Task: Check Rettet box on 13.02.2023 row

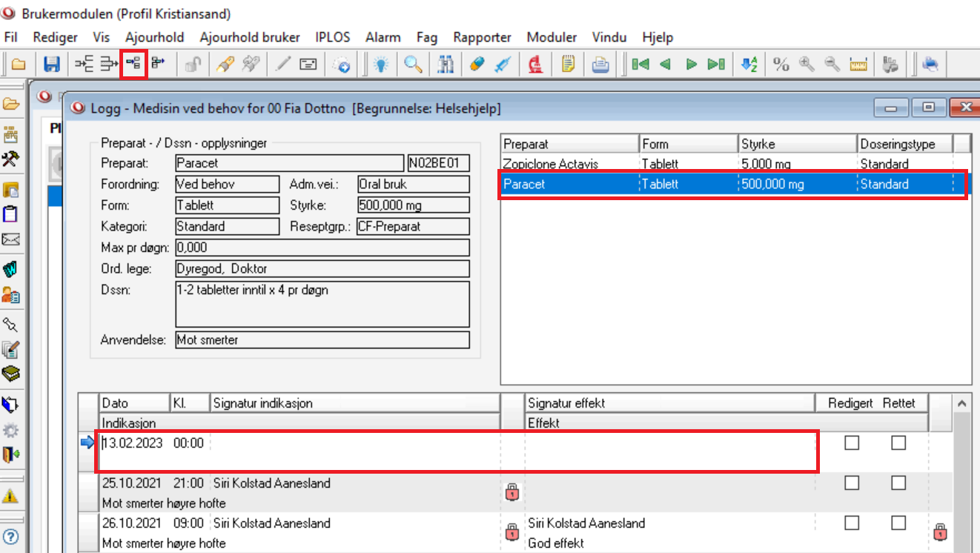Action: [898, 443]
